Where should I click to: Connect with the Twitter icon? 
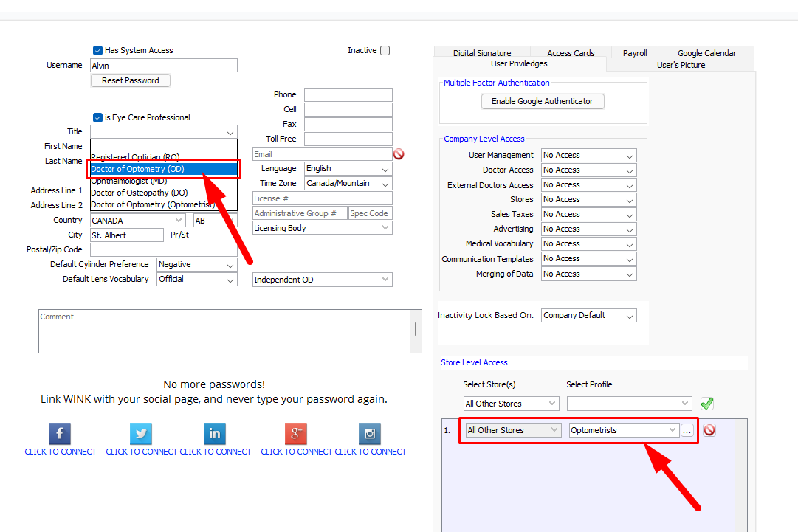pyautogui.click(x=140, y=434)
